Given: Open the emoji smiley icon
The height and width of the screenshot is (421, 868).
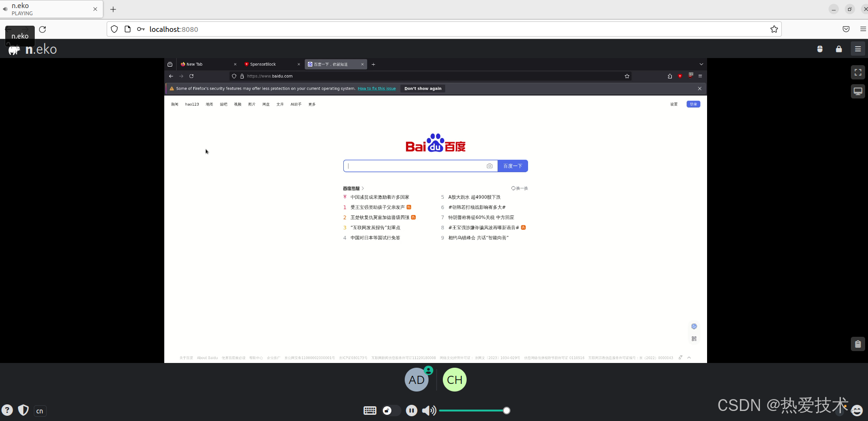Looking at the screenshot, I should pyautogui.click(x=857, y=411).
